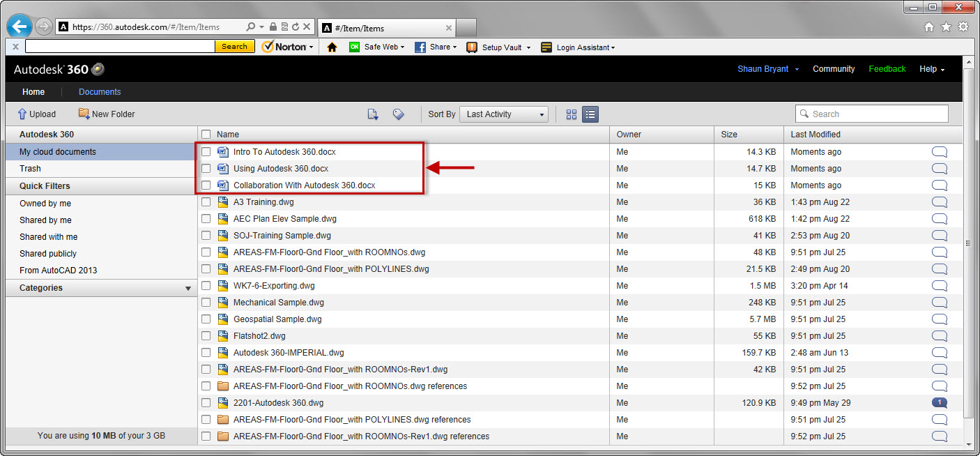Open the tag/label icon in the toolbar
Viewport: 980px width, 456px height.
point(398,114)
